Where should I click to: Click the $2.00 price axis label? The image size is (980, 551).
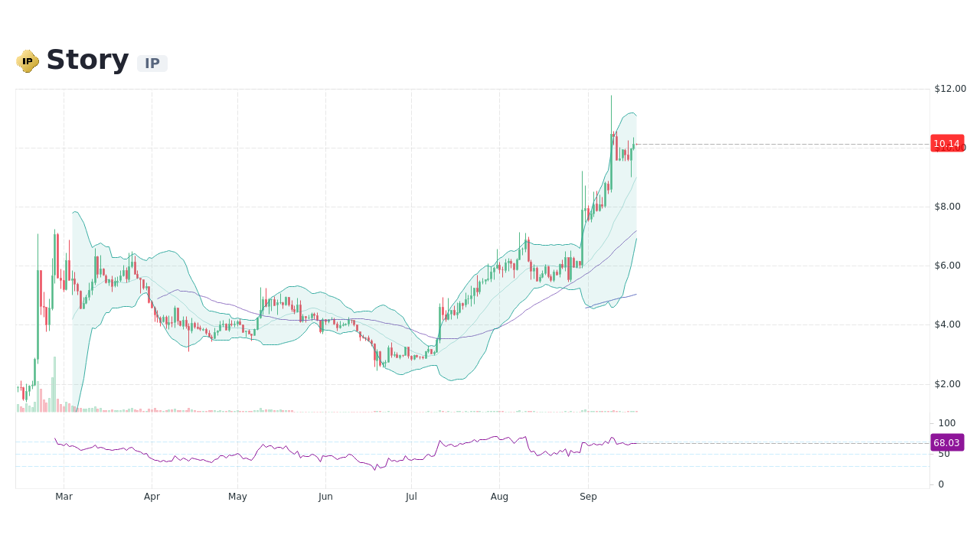(x=948, y=382)
